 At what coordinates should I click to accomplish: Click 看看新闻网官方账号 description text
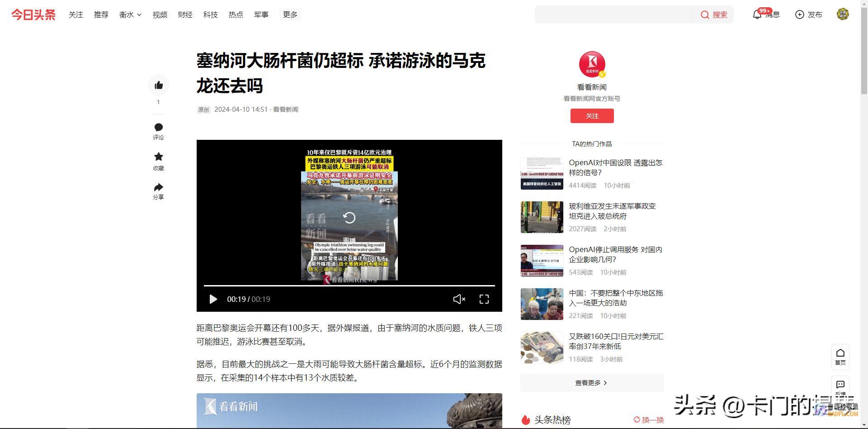592,99
